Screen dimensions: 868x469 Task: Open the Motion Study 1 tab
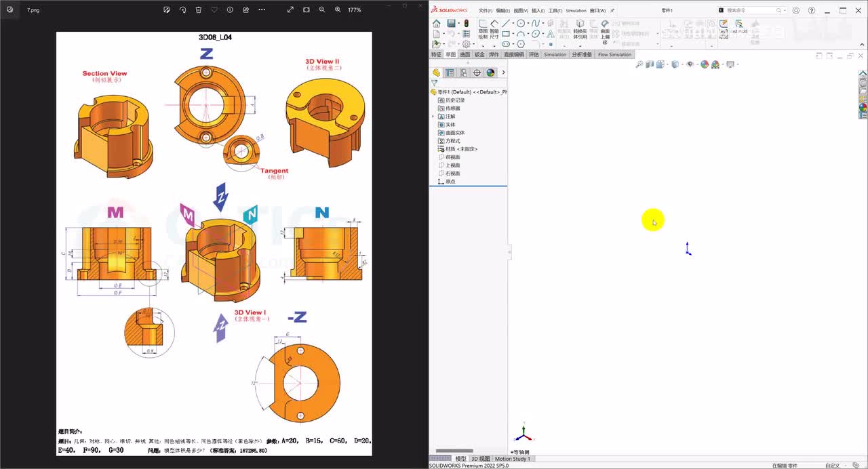[x=513, y=459]
